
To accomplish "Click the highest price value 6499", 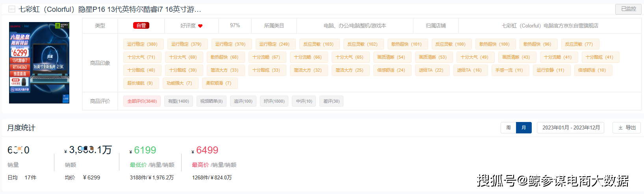I will point(207,150).
